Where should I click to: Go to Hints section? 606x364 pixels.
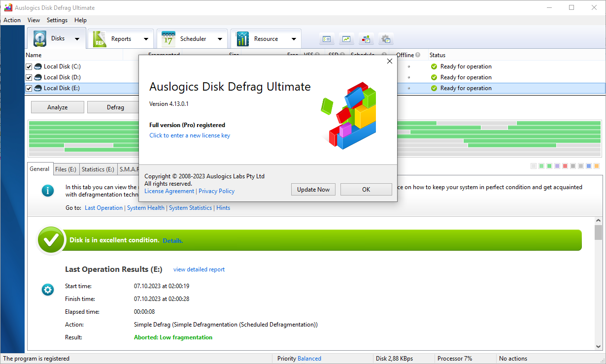pos(223,208)
